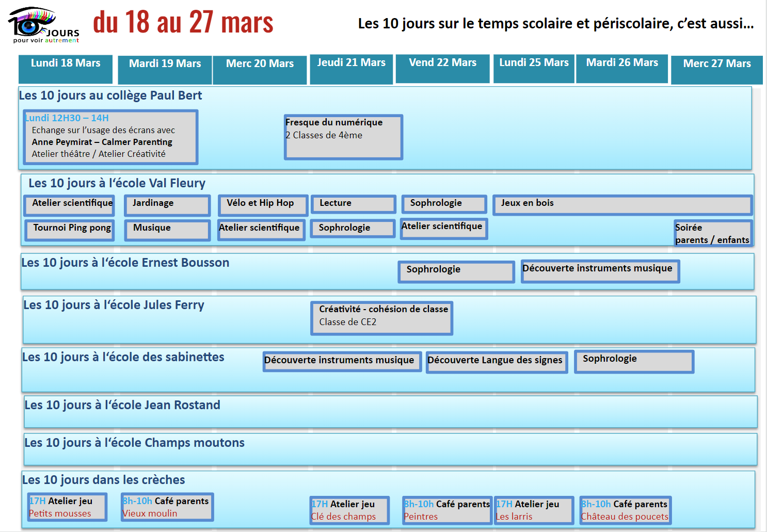Click the Anne Peymirat écrans event box
The width and height of the screenshot is (767, 532).
pos(110,137)
